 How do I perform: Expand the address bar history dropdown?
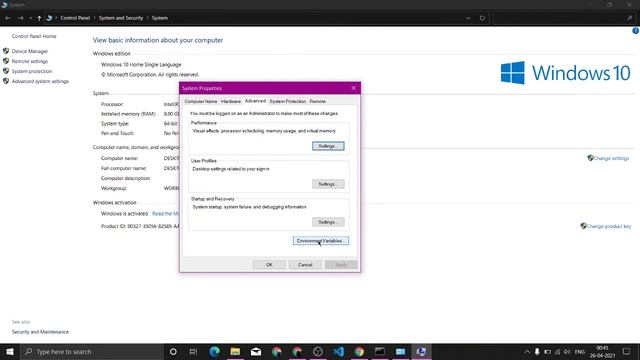coord(468,18)
